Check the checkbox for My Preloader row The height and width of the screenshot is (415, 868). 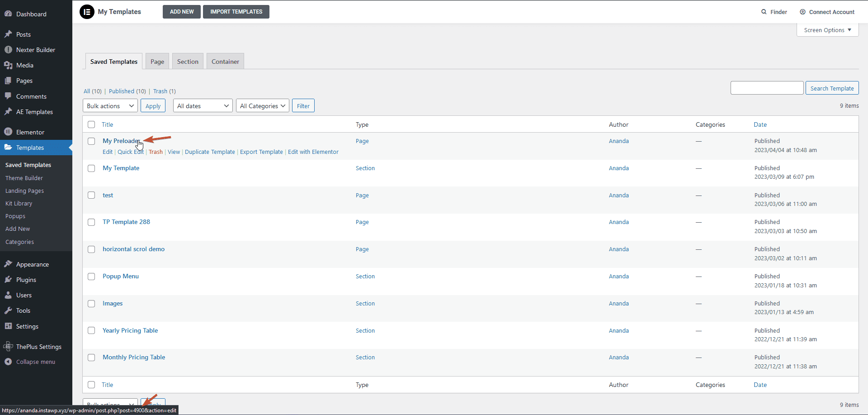pos(91,141)
